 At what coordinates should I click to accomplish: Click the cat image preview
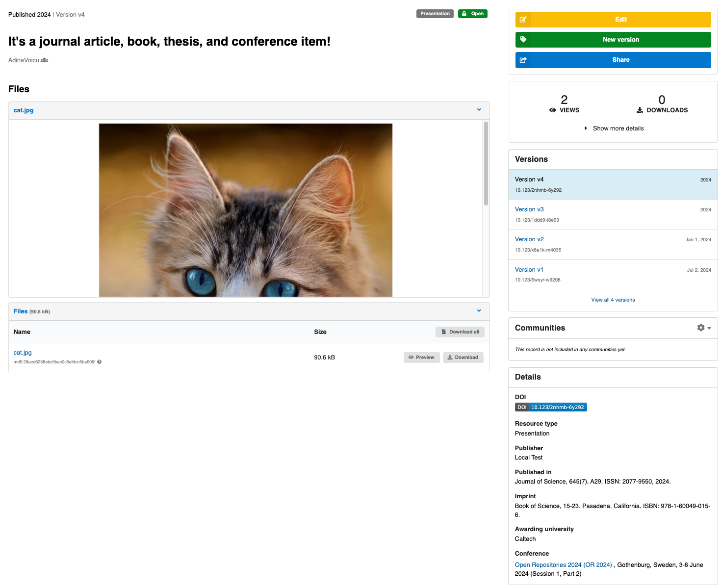pos(246,210)
